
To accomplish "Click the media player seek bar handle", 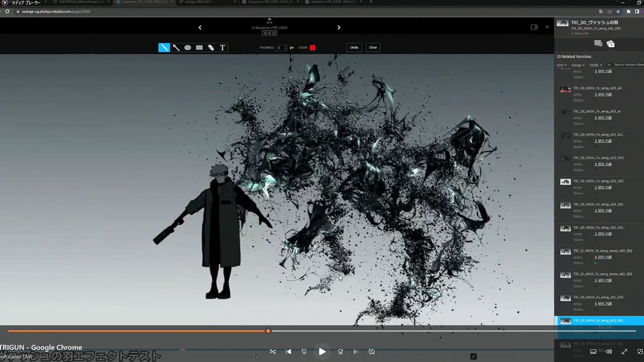I will pos(268,331).
